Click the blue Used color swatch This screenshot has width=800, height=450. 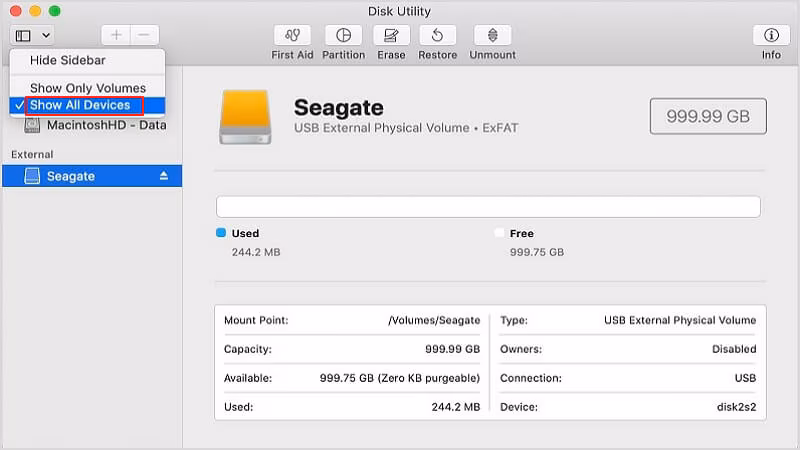click(221, 233)
